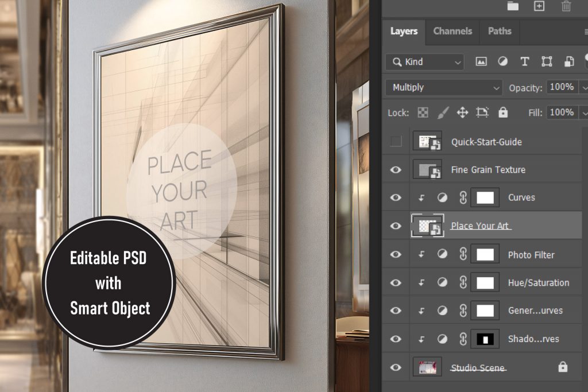588x392 pixels.
Task: Lock image pixels brush icon
Action: 443,112
